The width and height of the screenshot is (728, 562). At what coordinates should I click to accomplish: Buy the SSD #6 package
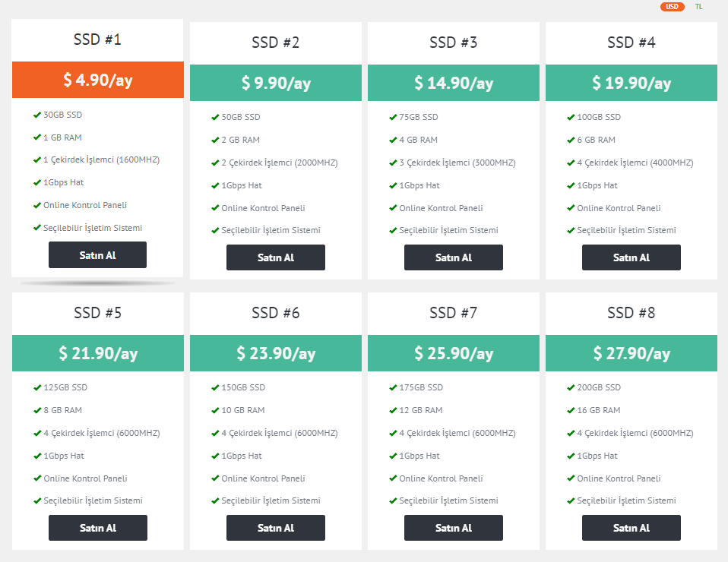(x=276, y=528)
